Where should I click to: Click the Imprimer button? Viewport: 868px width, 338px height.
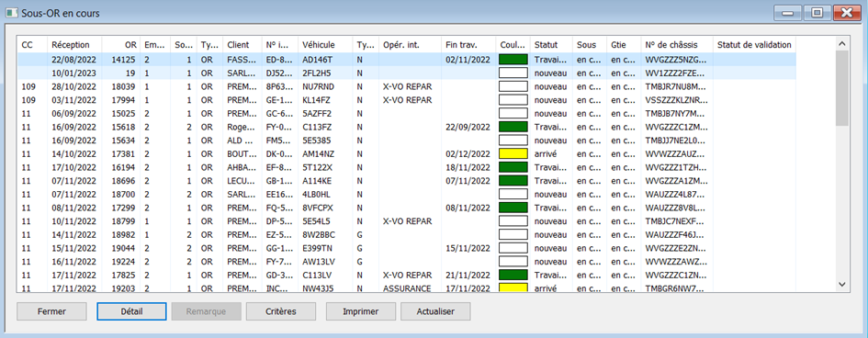tap(360, 311)
